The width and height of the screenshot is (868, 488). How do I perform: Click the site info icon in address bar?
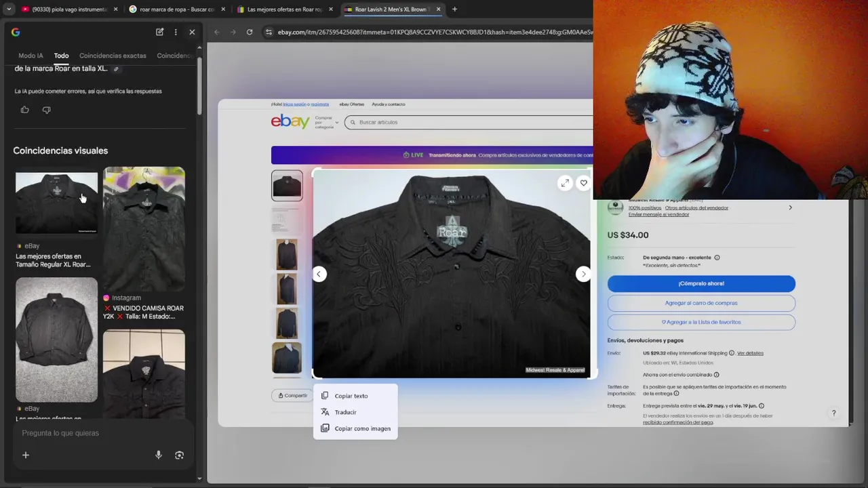click(x=269, y=32)
